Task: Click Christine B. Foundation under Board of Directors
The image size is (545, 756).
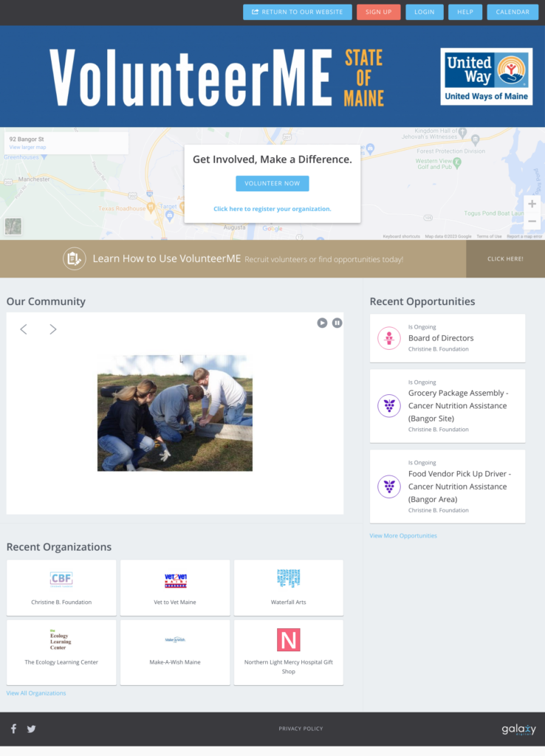Action: pyautogui.click(x=439, y=349)
